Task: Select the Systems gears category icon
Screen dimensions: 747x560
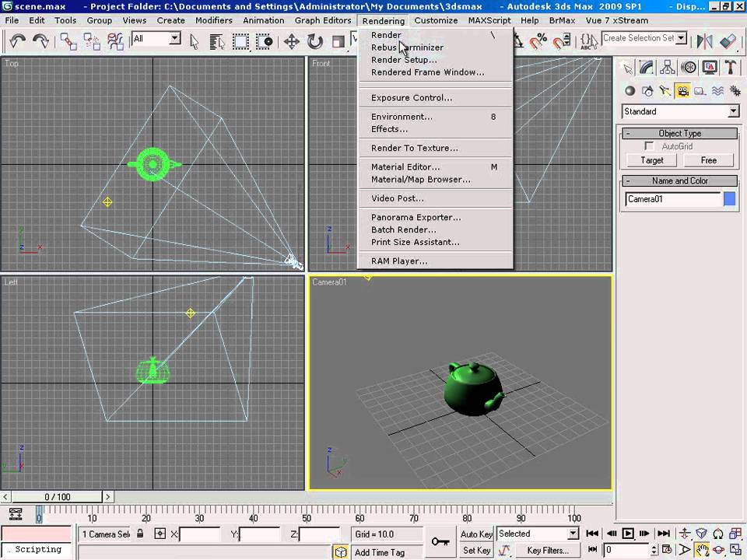Action: 735,90
